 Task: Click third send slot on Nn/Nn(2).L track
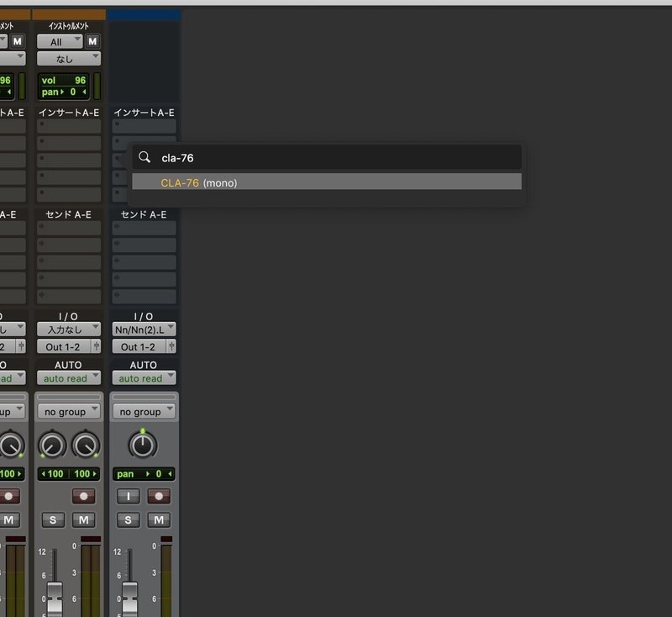(144, 262)
